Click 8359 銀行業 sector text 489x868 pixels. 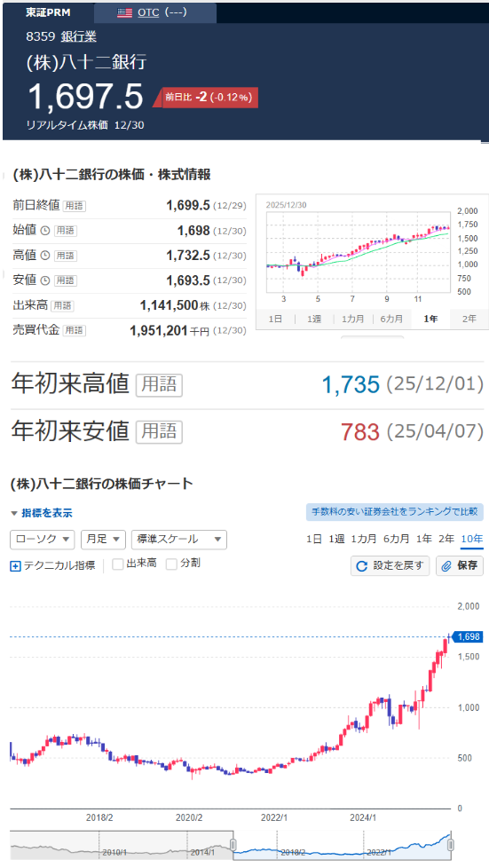(x=61, y=37)
